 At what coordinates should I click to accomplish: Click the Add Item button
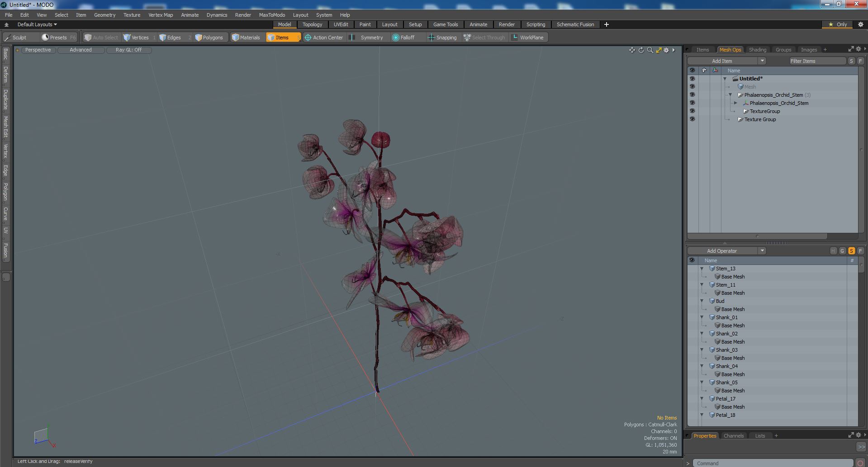pyautogui.click(x=722, y=61)
